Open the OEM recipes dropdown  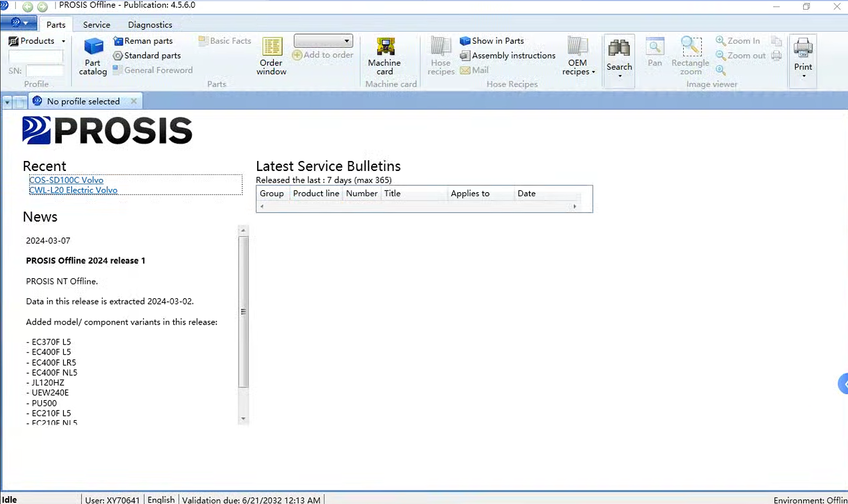(x=578, y=56)
